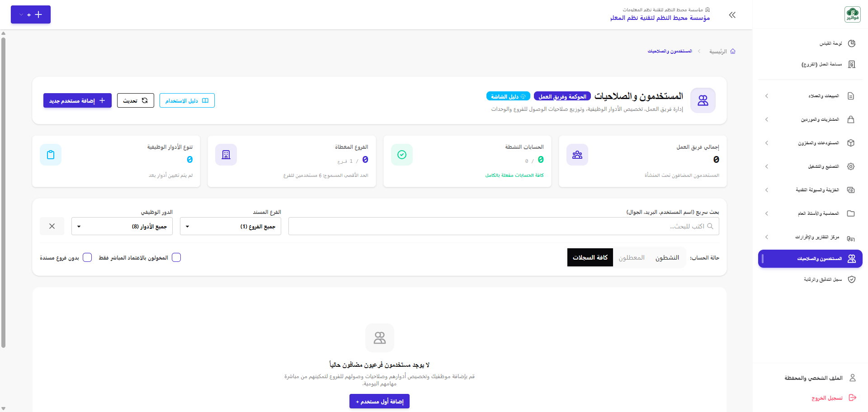Expand المستودعات والمخزون menu chevron
The image size is (868, 412).
coord(767,143)
